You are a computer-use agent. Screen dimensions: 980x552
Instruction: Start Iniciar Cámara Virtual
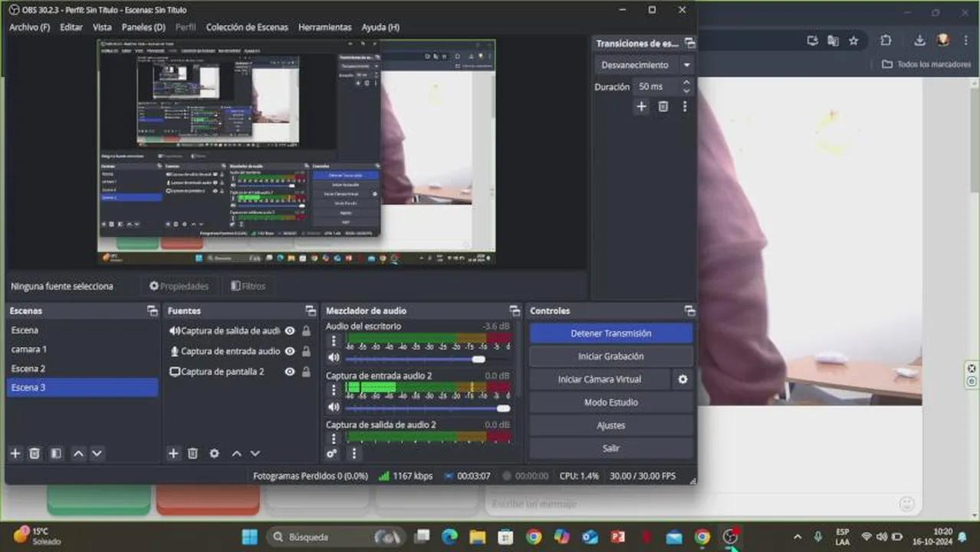click(600, 379)
